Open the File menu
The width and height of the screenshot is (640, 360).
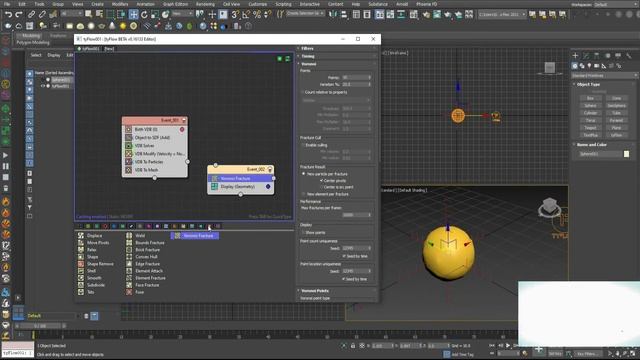[7, 4]
